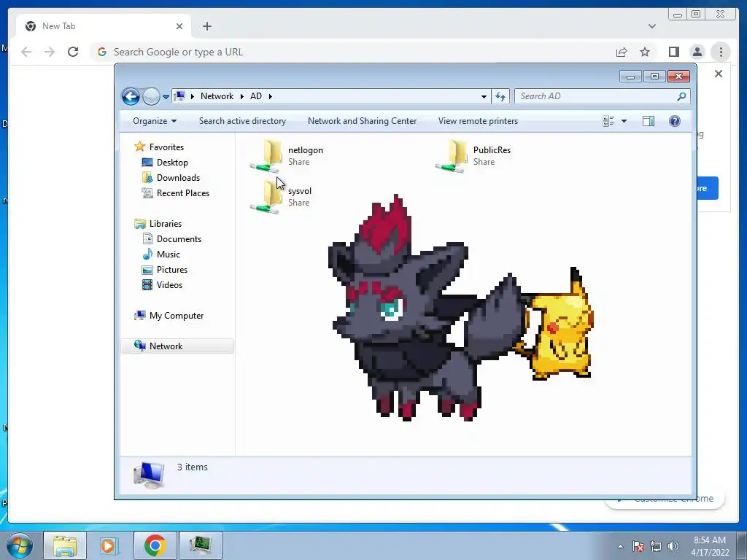Select Network in the navigation pane
The image size is (747, 560).
coord(177,346)
